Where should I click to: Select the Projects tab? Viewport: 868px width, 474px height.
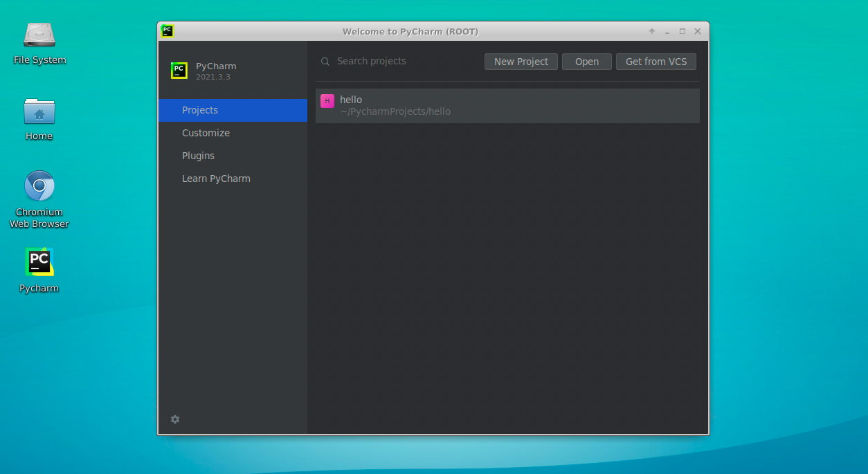233,110
